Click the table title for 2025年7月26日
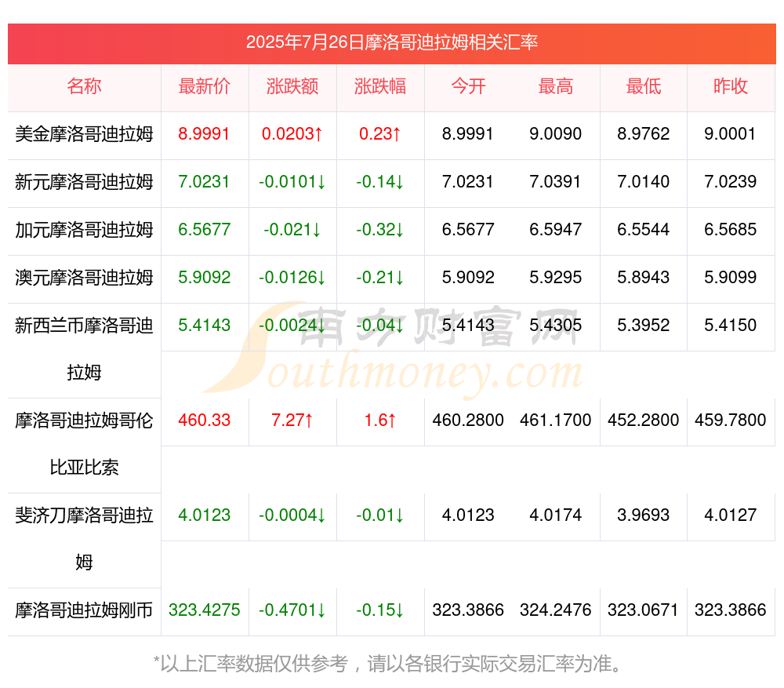This screenshot has width=784, height=688. click(x=391, y=42)
